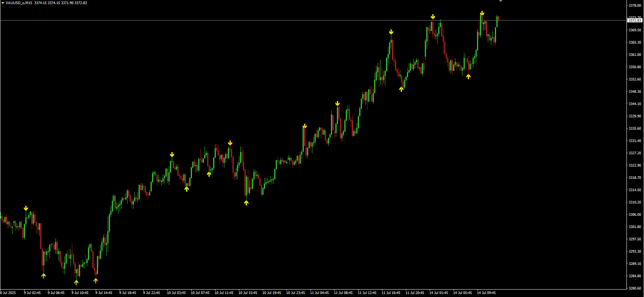Click the sell arrow above the 14 Jul 01:45 peak
The image size is (644, 297).
tap(433, 17)
